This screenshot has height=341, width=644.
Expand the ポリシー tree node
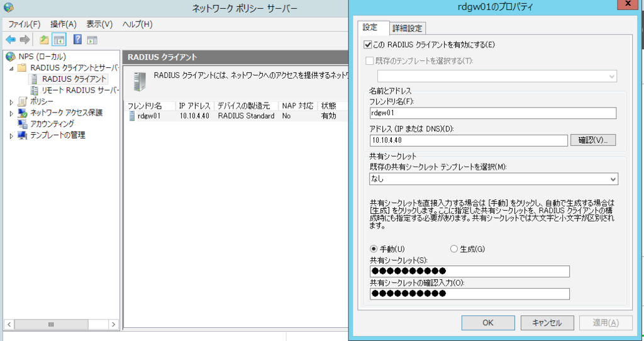pyautogui.click(x=11, y=102)
